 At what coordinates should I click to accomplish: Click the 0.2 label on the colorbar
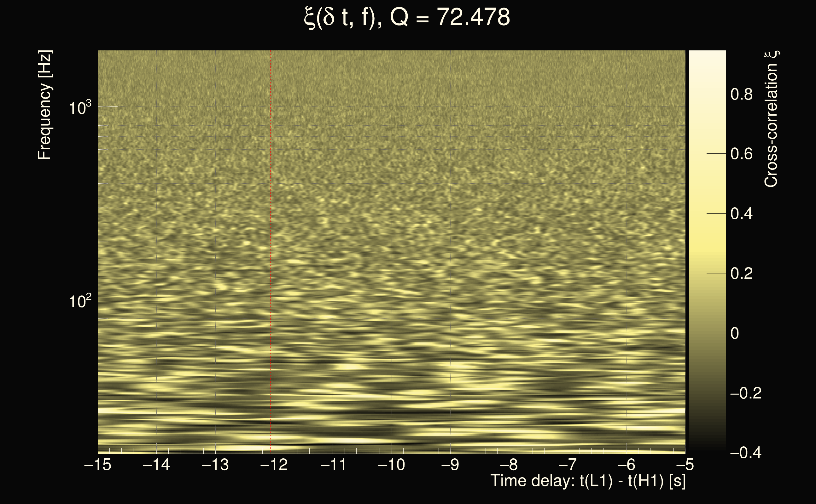click(741, 273)
